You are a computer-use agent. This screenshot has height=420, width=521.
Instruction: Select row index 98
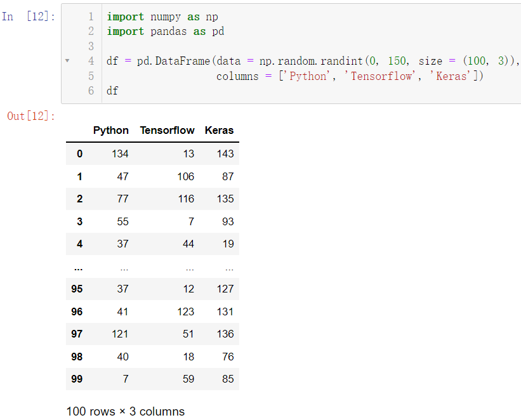[x=77, y=357]
